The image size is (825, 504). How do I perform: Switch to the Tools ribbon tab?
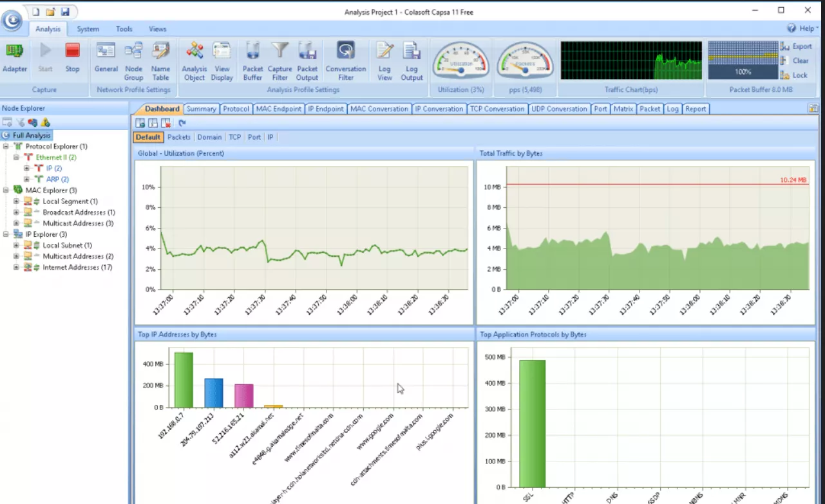coord(124,29)
